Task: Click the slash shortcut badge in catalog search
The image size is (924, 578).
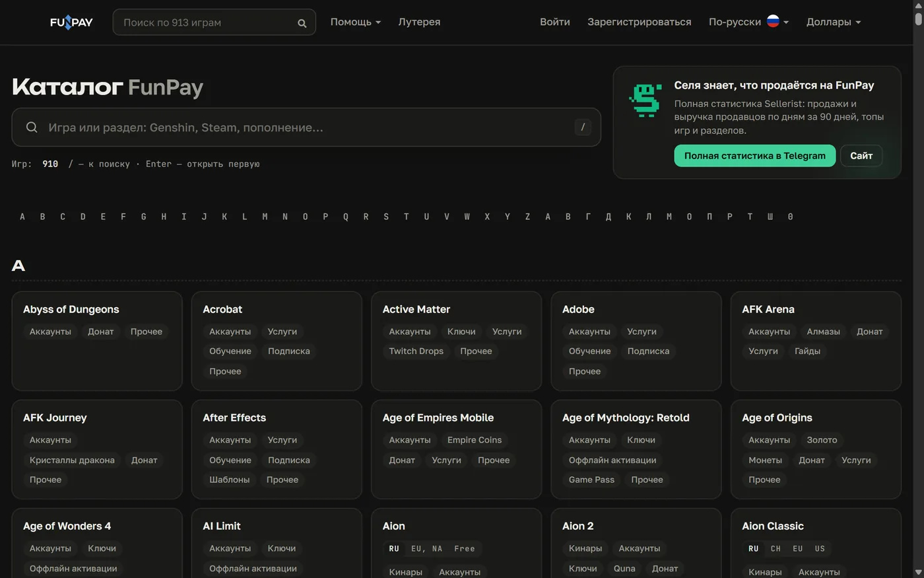Action: coord(583,127)
